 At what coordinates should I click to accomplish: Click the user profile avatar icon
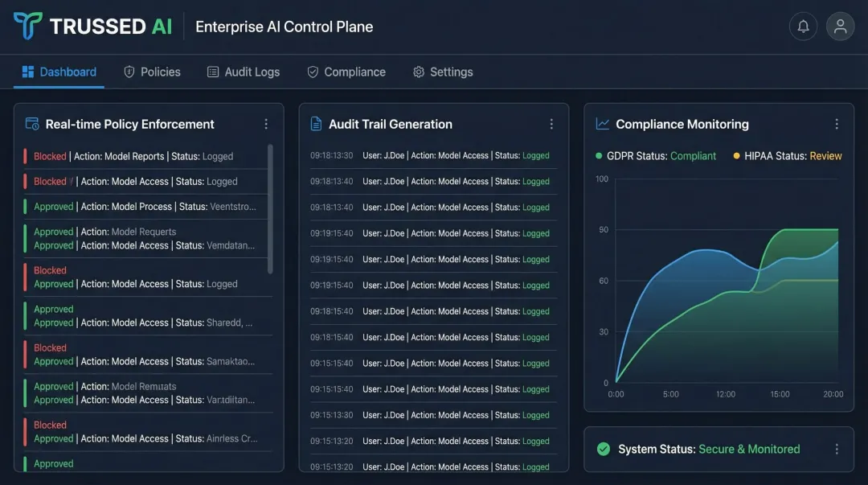tap(840, 26)
